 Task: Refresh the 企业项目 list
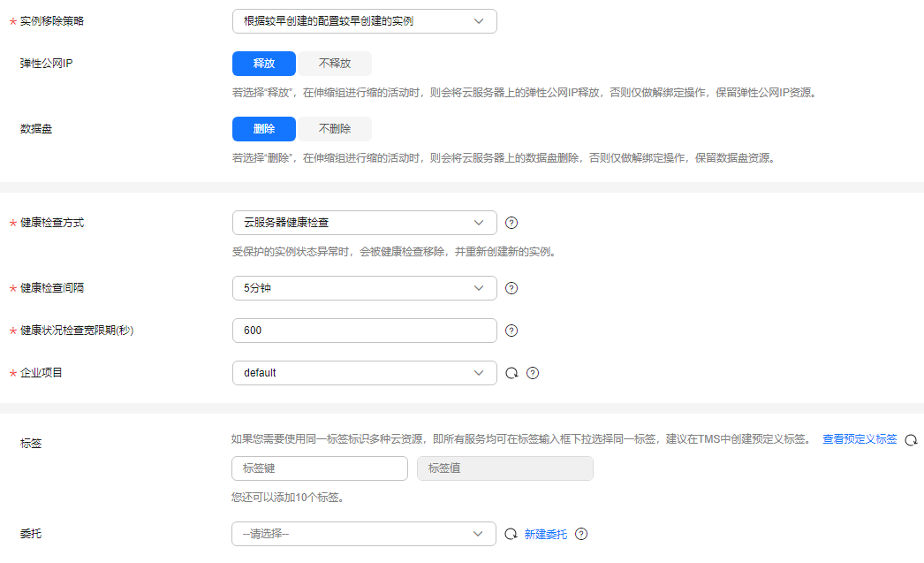point(511,373)
